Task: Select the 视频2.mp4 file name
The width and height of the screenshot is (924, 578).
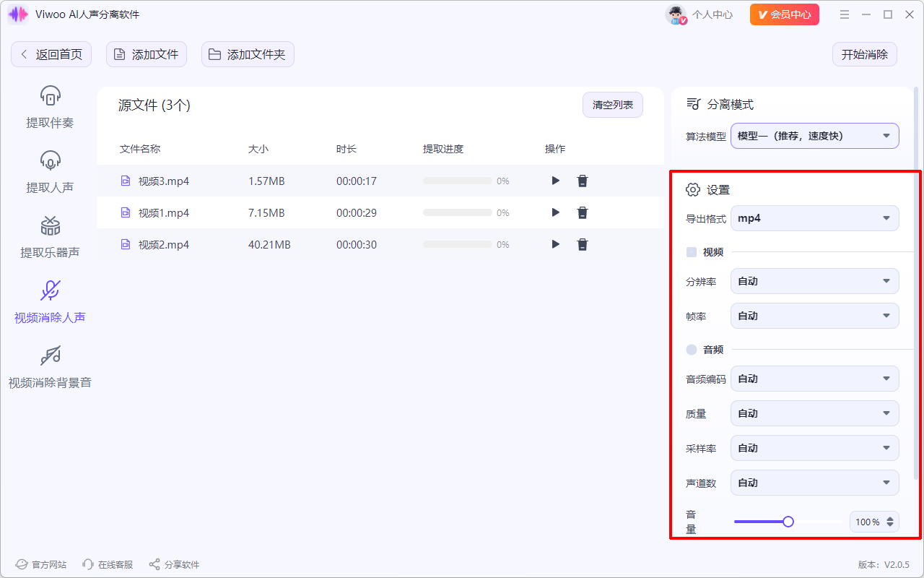Action: [164, 245]
